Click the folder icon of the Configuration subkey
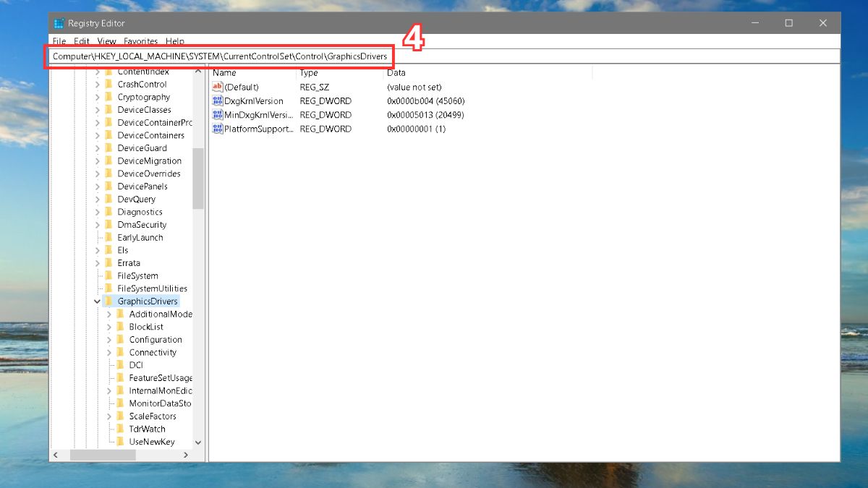The image size is (868, 488). click(120, 339)
